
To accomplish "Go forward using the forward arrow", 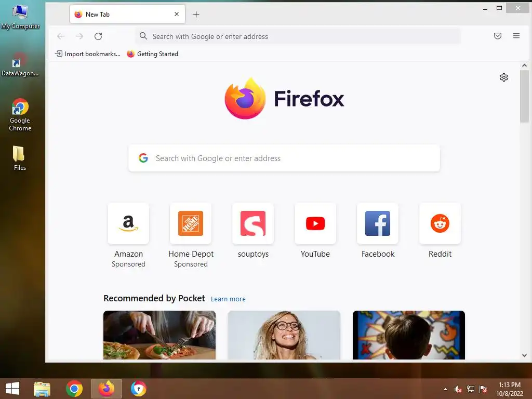I will coord(79,36).
